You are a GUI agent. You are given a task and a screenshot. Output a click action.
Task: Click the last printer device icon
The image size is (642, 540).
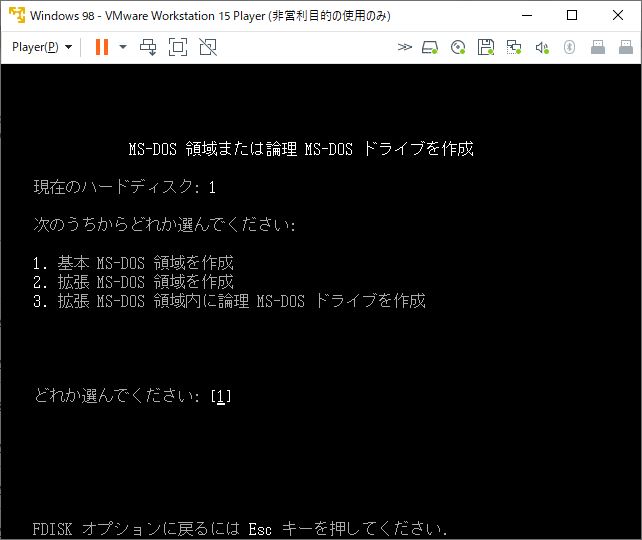[x=626, y=47]
